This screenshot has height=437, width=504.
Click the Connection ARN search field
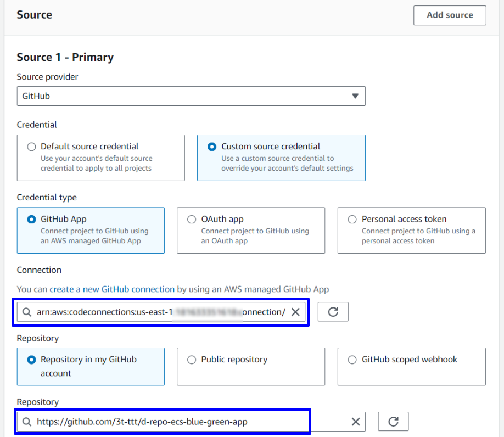[159, 312]
